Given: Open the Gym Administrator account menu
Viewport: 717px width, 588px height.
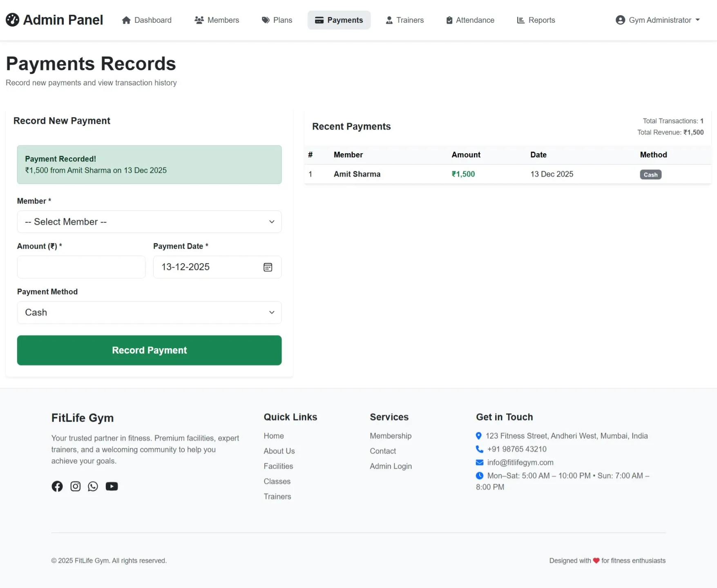Looking at the screenshot, I should (657, 20).
